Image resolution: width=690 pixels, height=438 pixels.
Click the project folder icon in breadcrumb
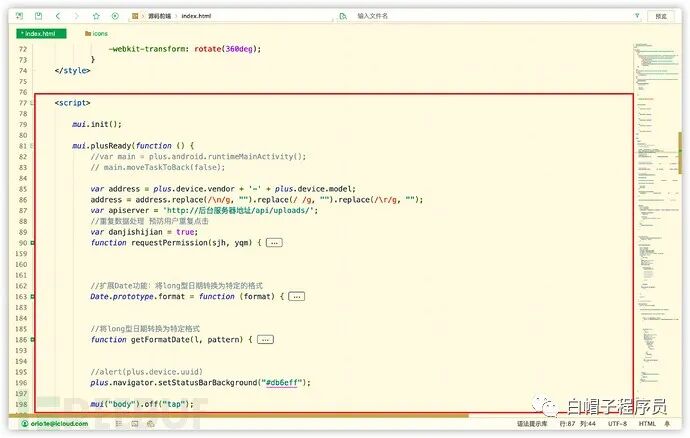[x=135, y=16]
